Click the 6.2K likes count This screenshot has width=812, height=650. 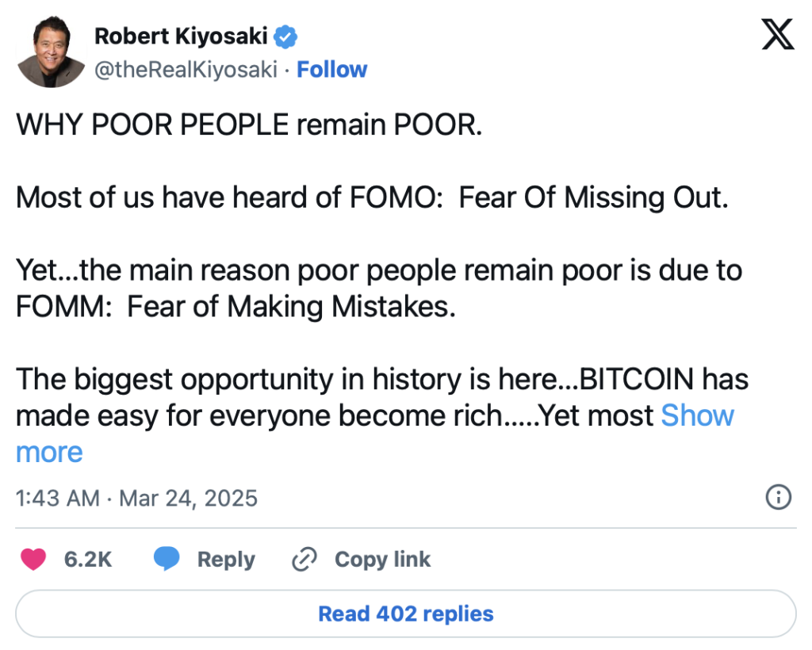coord(88,559)
